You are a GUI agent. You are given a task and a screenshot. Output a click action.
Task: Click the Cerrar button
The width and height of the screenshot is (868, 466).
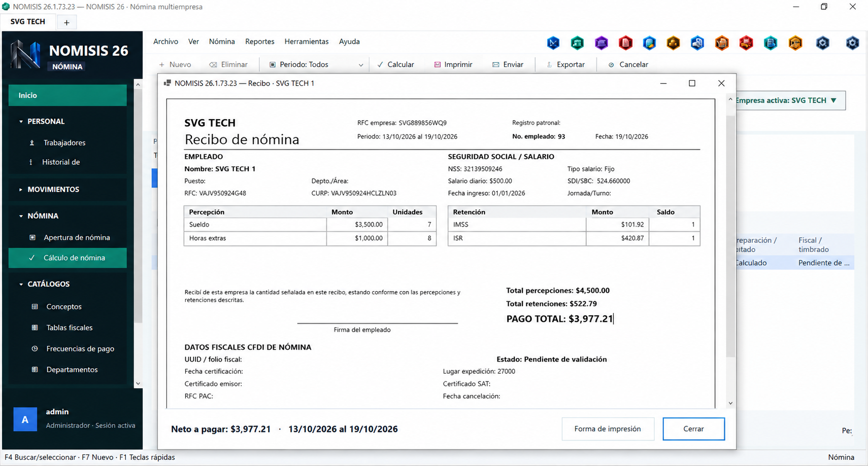693,429
